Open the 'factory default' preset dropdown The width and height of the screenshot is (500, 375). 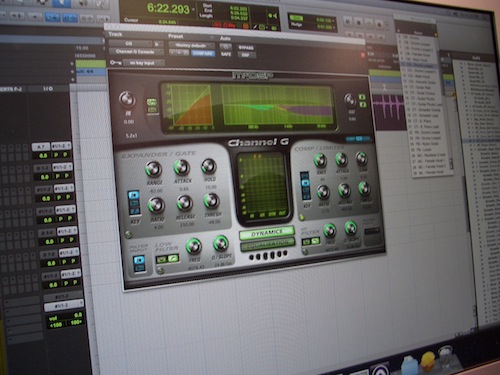(x=192, y=45)
